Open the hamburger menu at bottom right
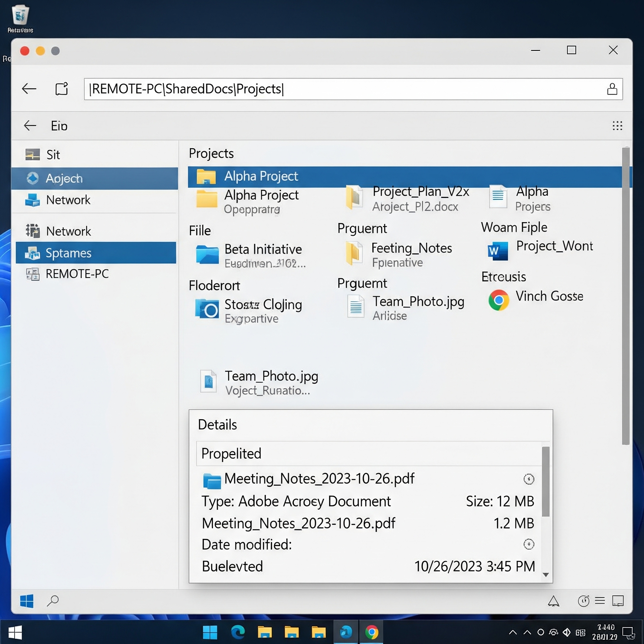Image resolution: width=644 pixels, height=644 pixels. click(600, 601)
